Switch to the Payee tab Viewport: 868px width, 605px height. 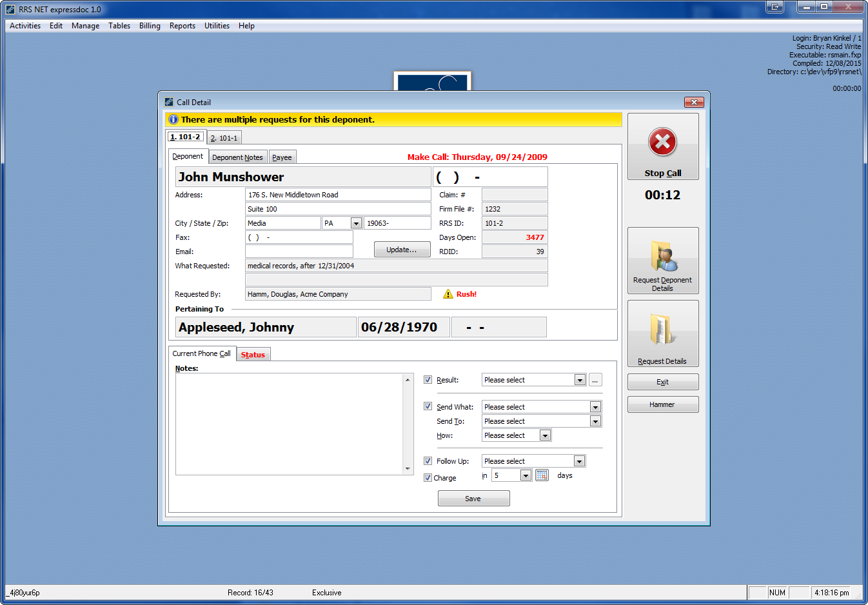click(282, 157)
